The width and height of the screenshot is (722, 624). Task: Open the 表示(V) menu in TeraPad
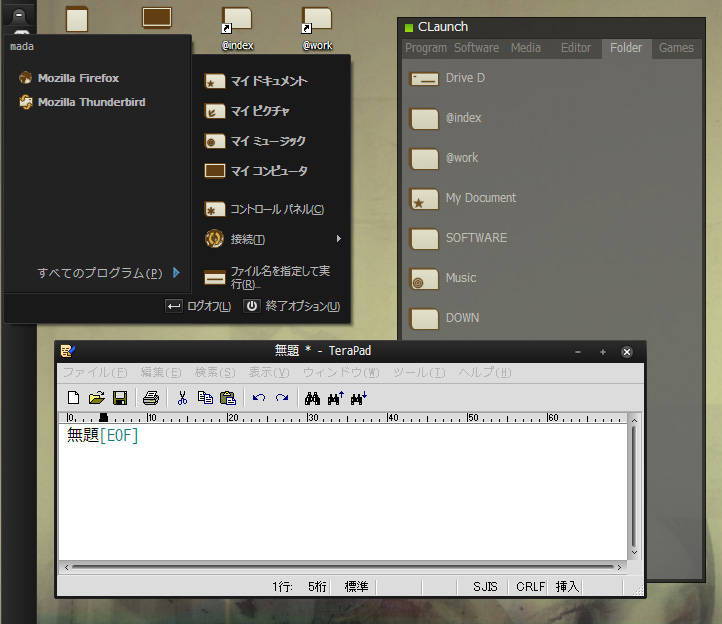point(269,373)
